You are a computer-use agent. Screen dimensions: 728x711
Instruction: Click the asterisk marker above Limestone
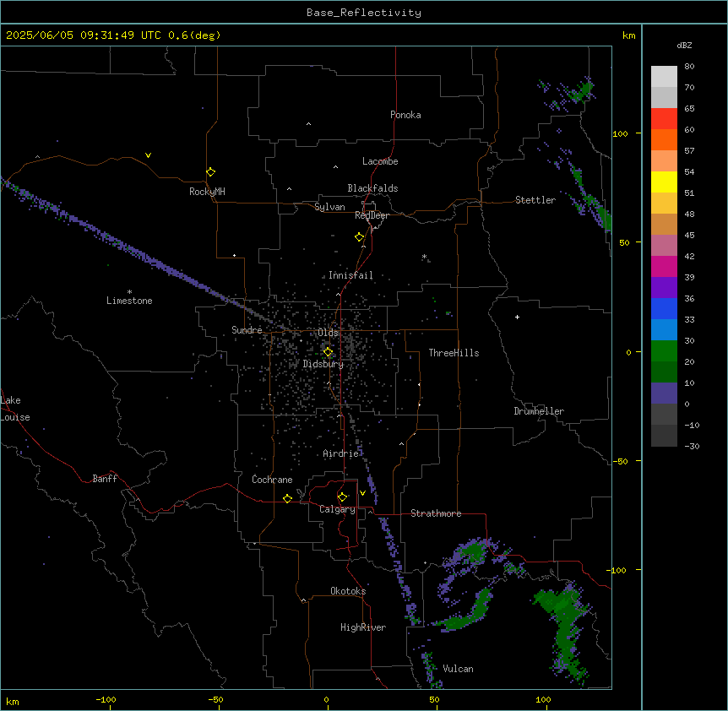[x=129, y=292]
